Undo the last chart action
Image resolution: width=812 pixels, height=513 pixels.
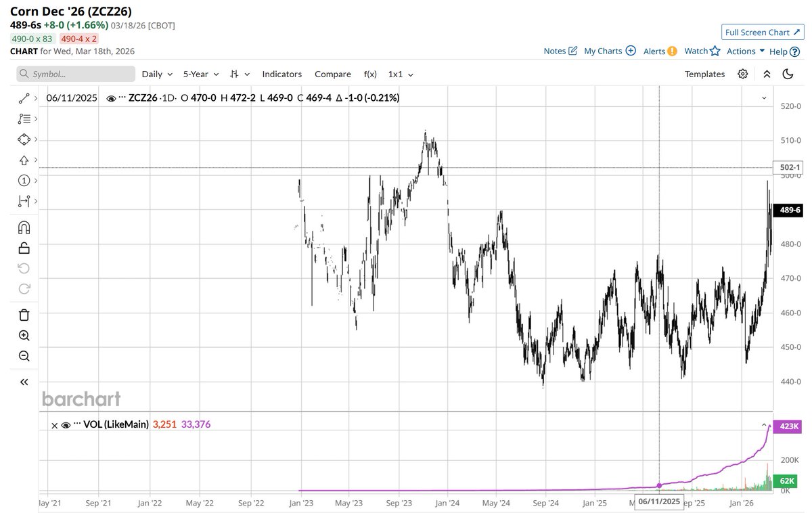pyautogui.click(x=24, y=268)
